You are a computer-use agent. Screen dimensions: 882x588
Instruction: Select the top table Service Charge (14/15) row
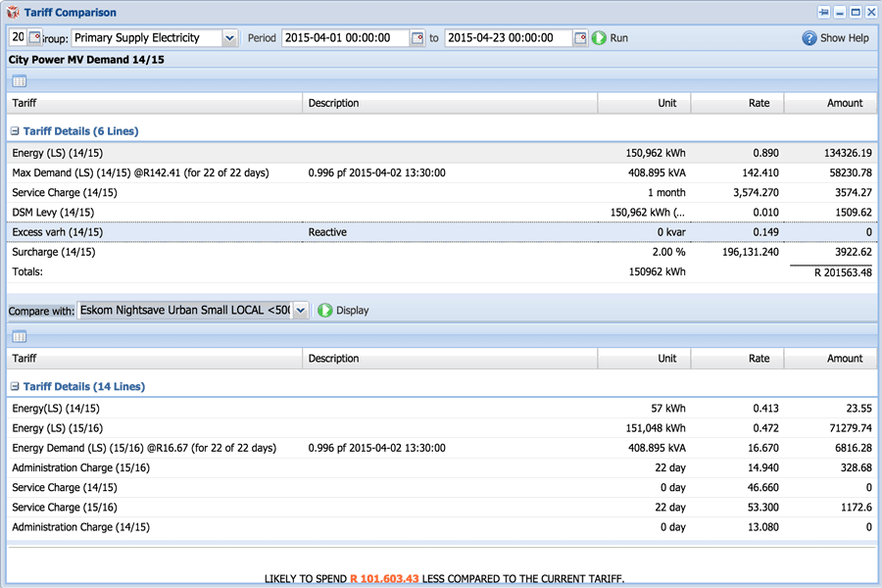pos(442,192)
